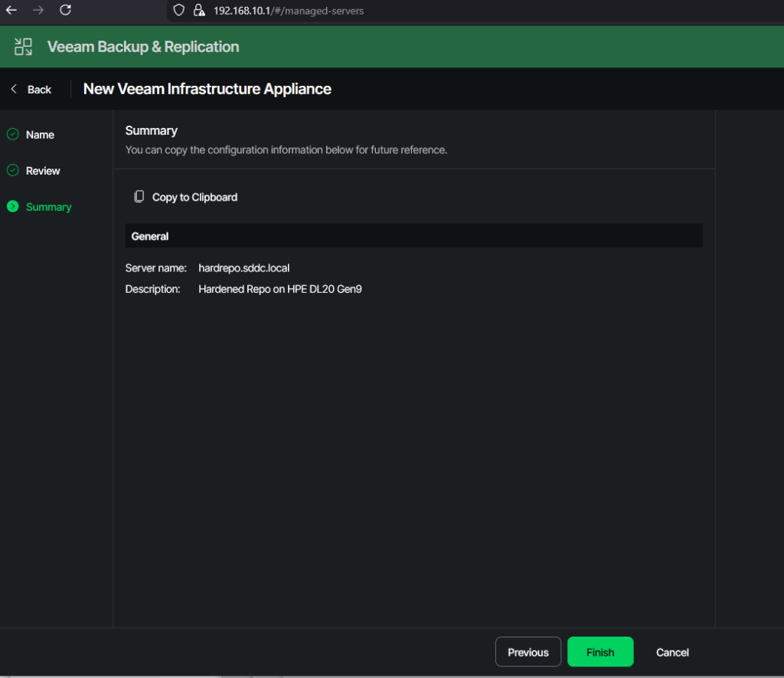Viewport: 784px width, 678px height.
Task: Click the checkmark icon beside Review step
Action: [12, 171]
